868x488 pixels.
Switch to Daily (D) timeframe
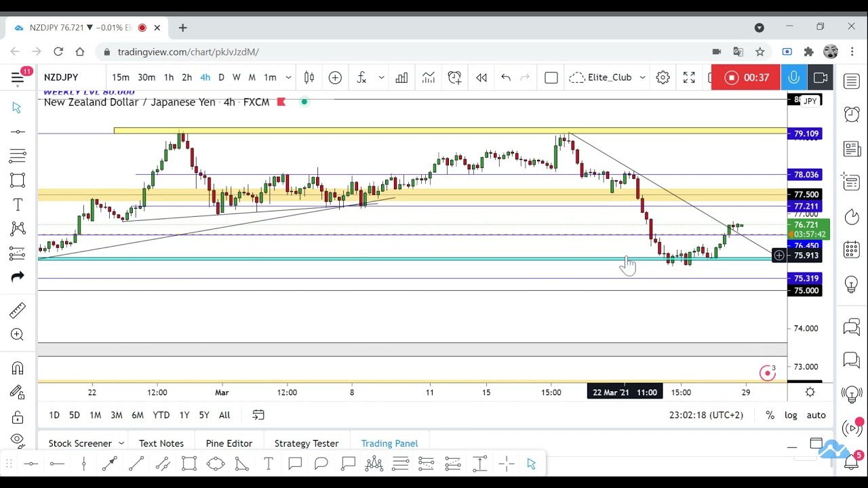point(221,77)
